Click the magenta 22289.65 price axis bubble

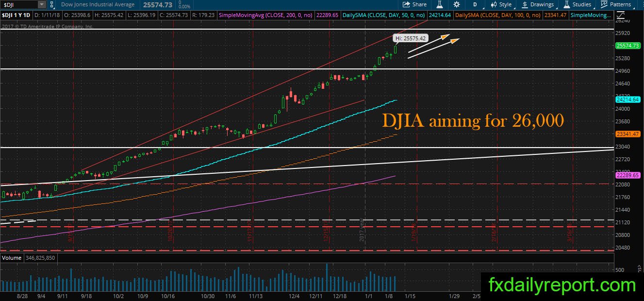pos(628,175)
